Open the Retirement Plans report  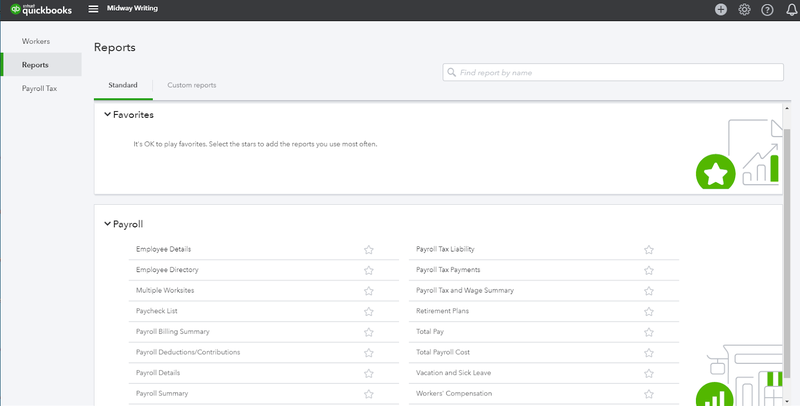click(x=442, y=311)
